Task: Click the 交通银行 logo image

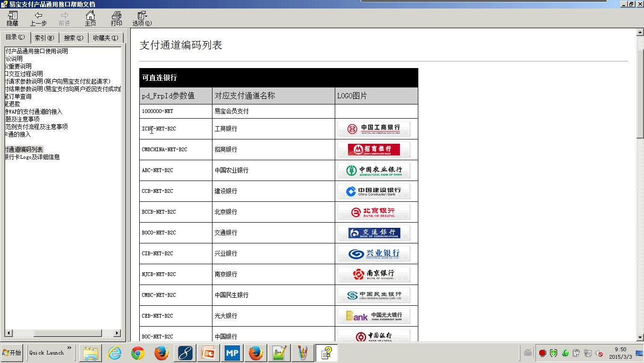Action: pos(374,233)
